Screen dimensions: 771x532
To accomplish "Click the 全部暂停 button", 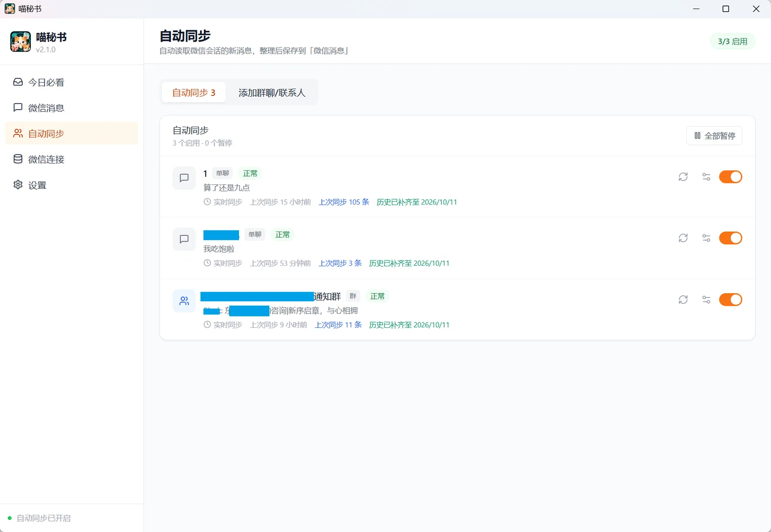I will pyautogui.click(x=714, y=136).
